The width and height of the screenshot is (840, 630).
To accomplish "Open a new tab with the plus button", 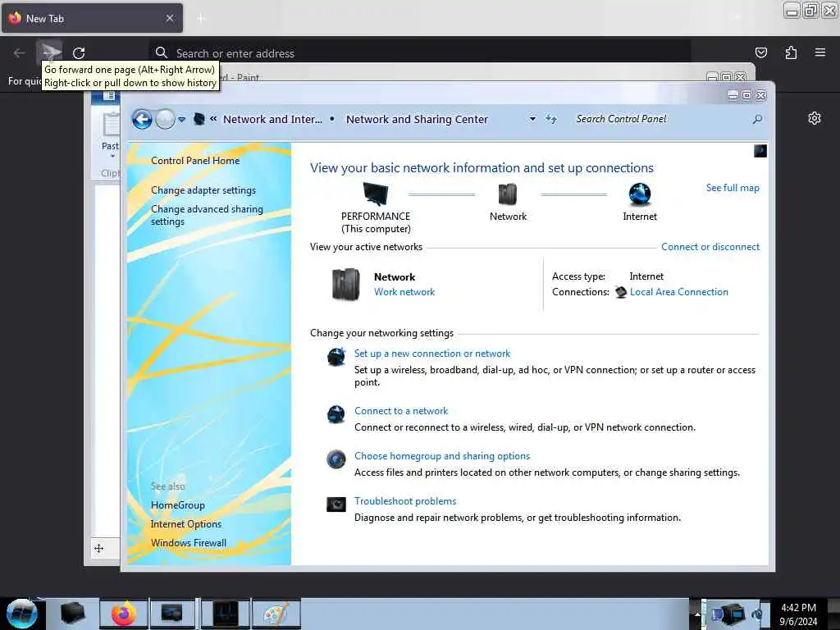I will pos(201,19).
